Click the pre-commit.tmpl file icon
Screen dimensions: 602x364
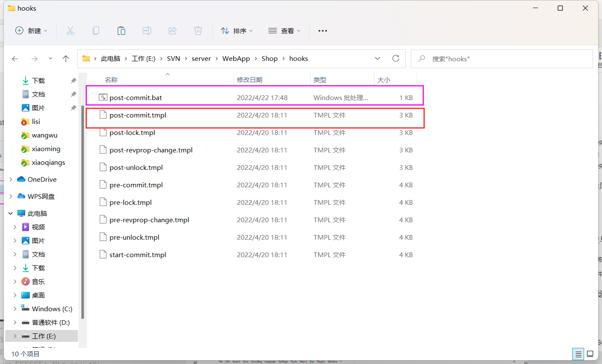103,185
